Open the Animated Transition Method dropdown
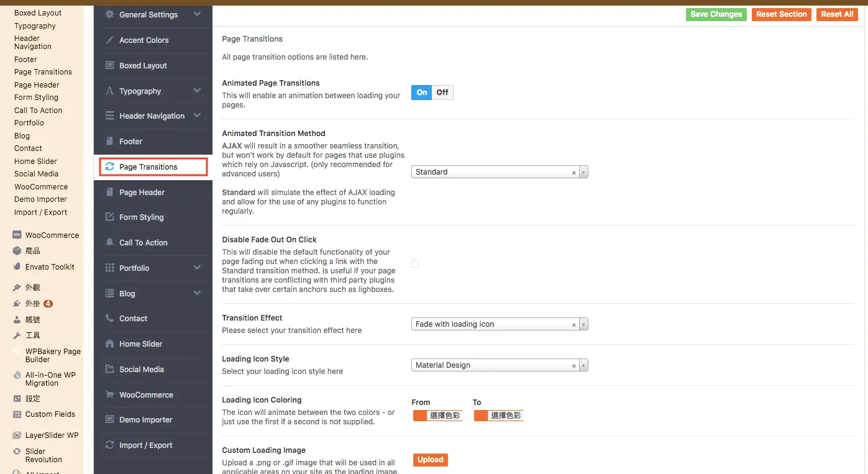The width and height of the screenshot is (868, 474). click(500, 172)
